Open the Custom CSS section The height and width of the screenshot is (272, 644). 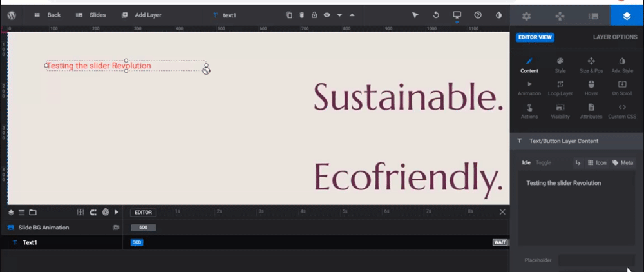coord(622,112)
